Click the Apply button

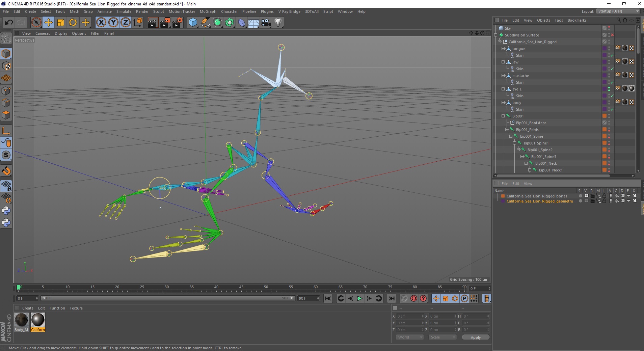click(x=476, y=337)
